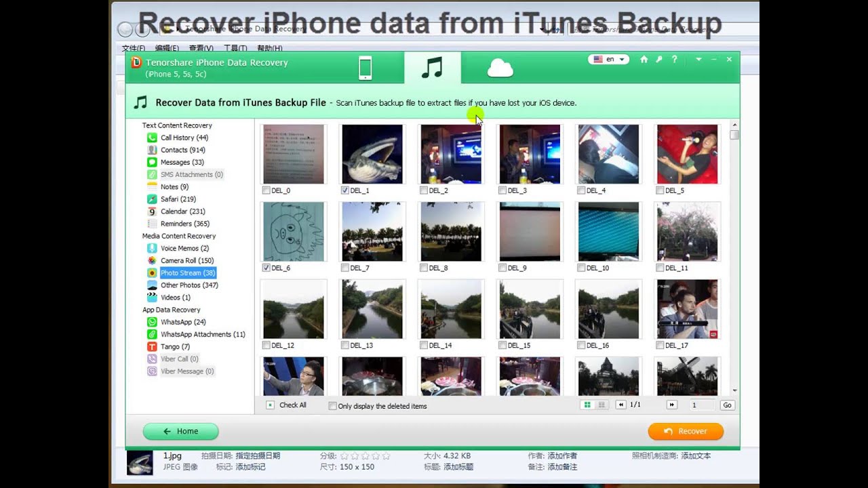The height and width of the screenshot is (488, 868).
Task: Click the Voice Memos microphone icon
Action: pos(152,248)
